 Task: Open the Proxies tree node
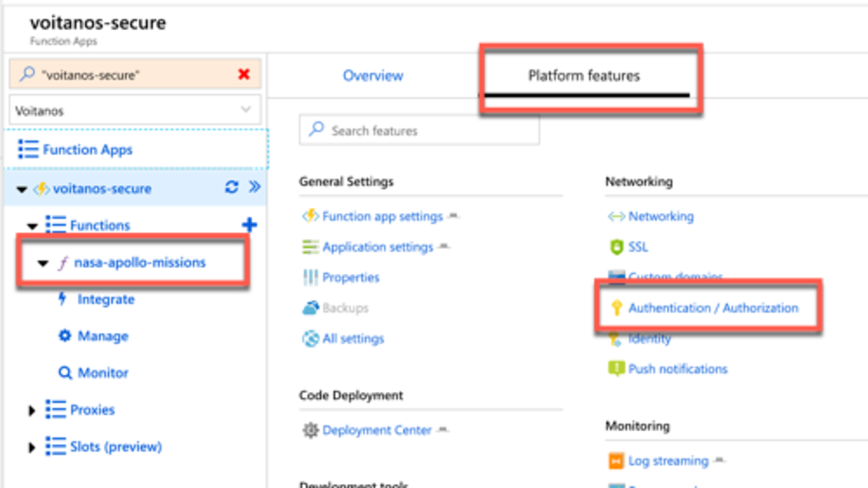click(x=92, y=410)
